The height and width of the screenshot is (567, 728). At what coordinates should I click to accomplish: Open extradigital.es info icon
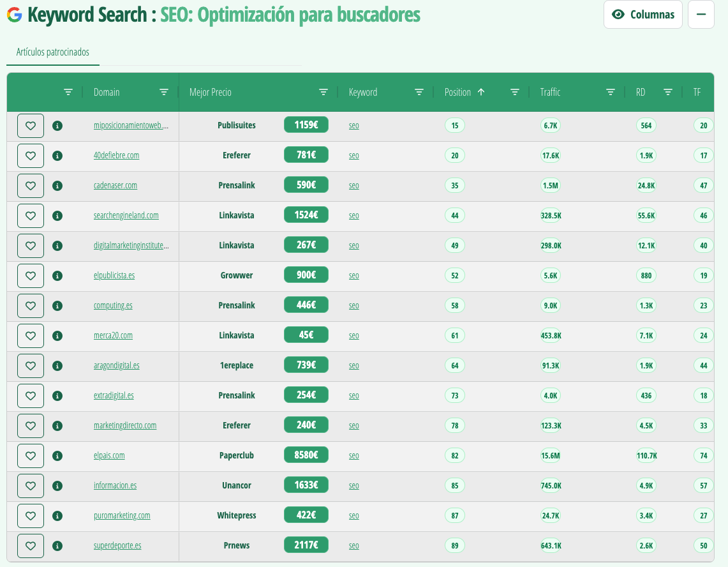click(57, 395)
